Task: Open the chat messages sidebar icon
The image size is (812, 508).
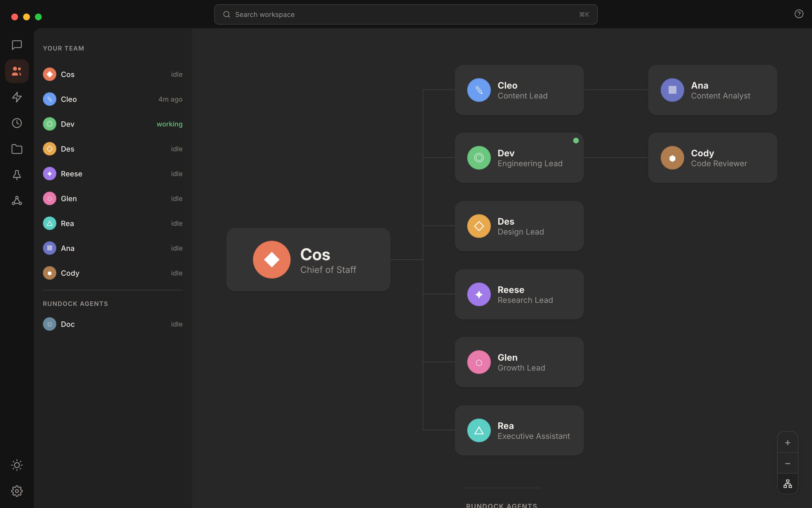Action: click(x=17, y=45)
